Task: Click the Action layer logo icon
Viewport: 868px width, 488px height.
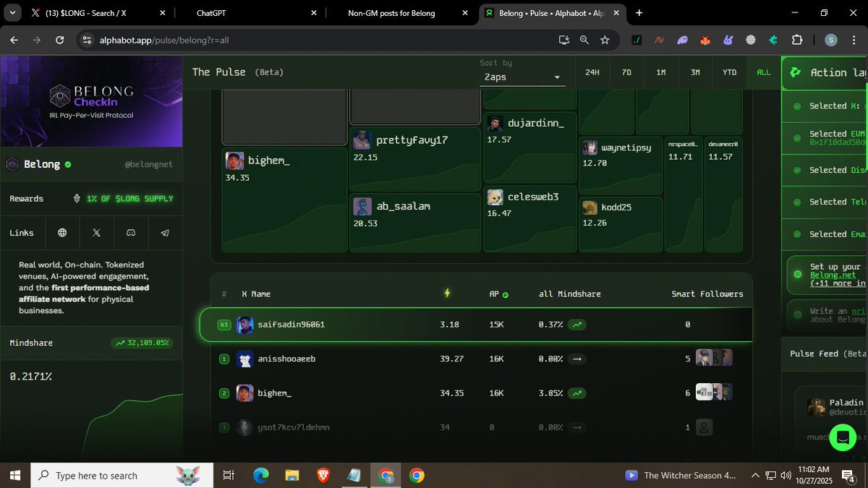Action: (796, 72)
